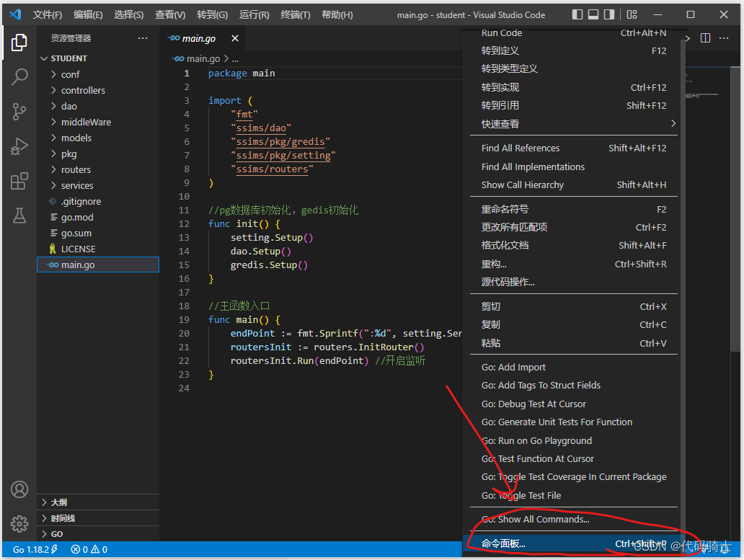Click the errors and warnings status indicator

[89, 550]
